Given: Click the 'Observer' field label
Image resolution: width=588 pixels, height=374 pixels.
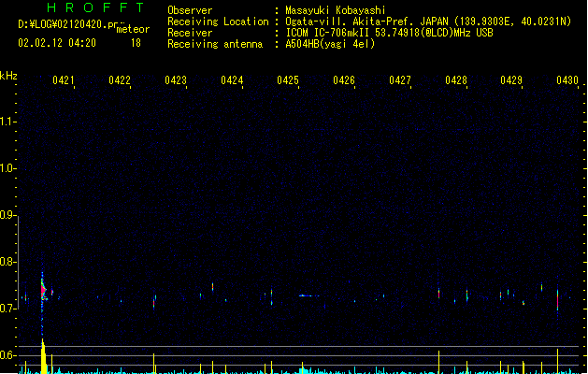Looking at the screenshot, I should [190, 10].
